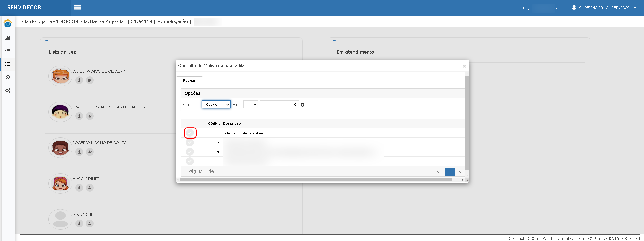644x241 pixels.
Task: Click the play icon under Diogo Ramos de Oliveira
Action: click(x=90, y=80)
